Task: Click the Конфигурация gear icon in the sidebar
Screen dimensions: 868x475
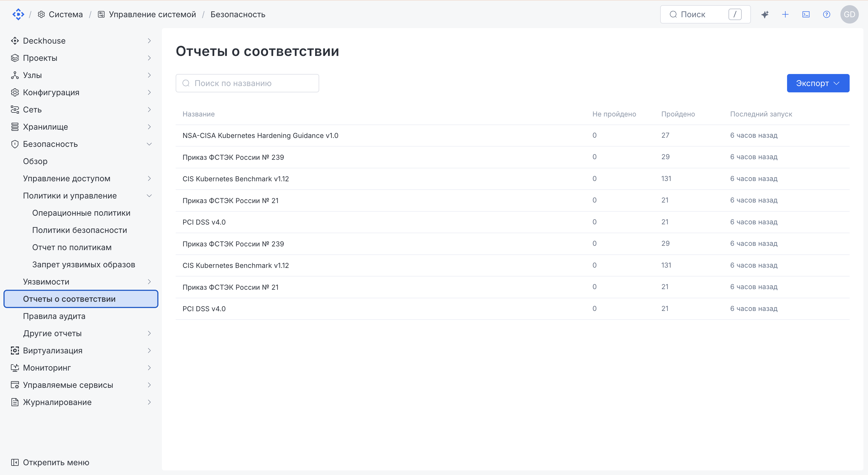Action: click(15, 92)
